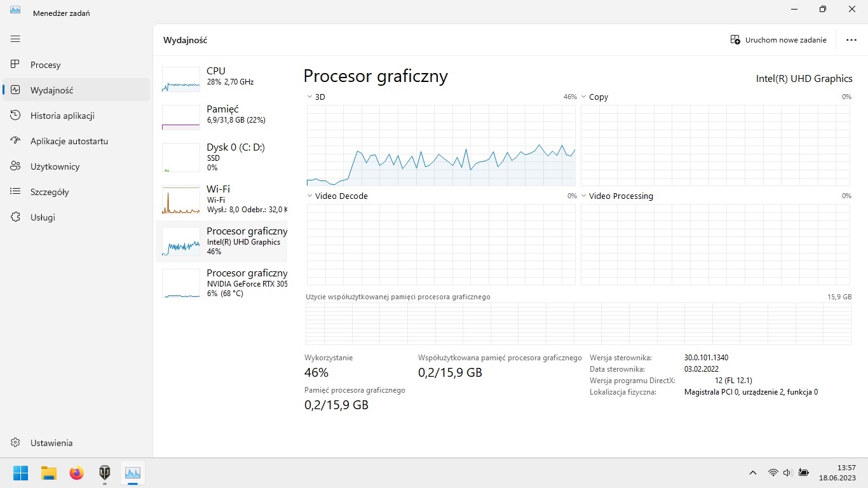Click the Szczegóły list icon

point(16,192)
